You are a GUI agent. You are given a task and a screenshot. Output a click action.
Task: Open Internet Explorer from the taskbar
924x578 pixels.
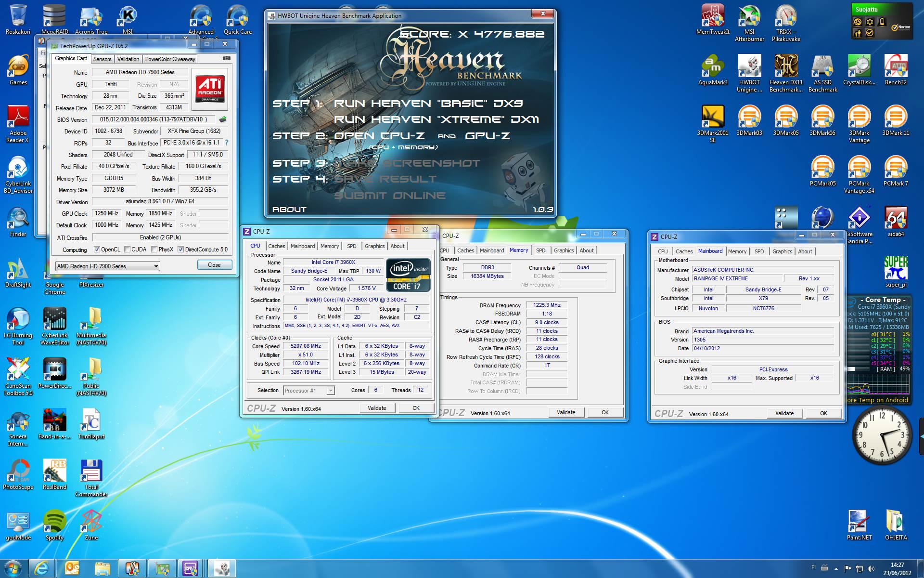[41, 569]
